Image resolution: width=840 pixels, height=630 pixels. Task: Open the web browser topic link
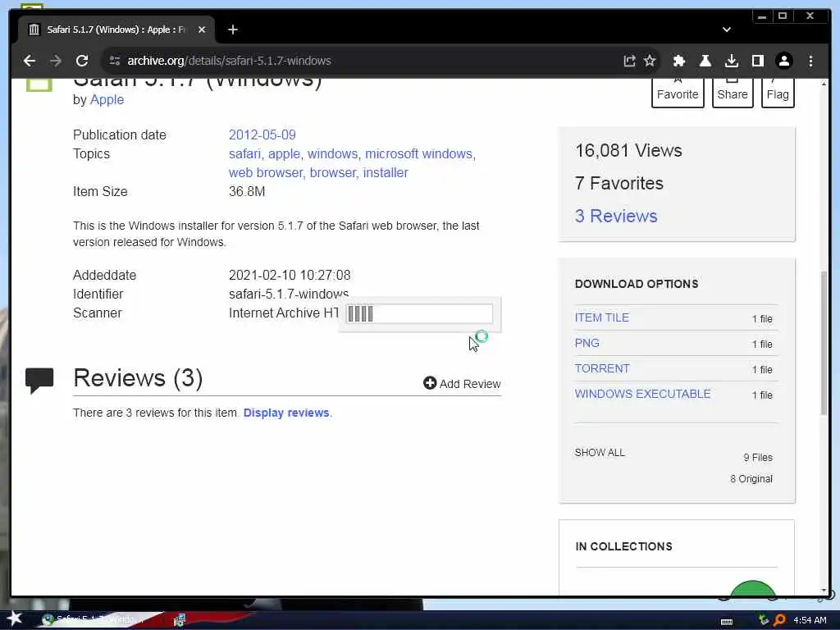pyautogui.click(x=265, y=172)
